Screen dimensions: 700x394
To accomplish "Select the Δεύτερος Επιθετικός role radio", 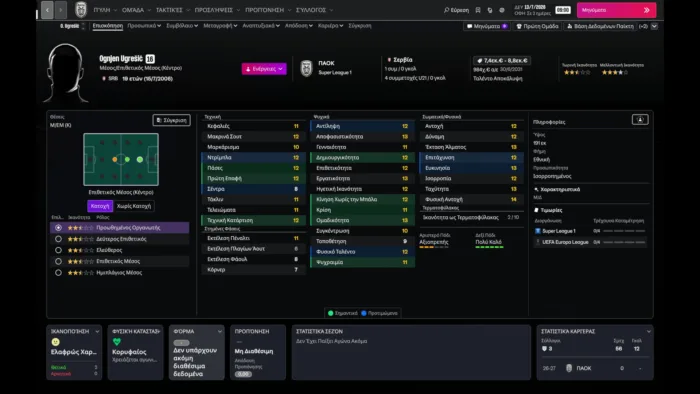I will pyautogui.click(x=58, y=239).
